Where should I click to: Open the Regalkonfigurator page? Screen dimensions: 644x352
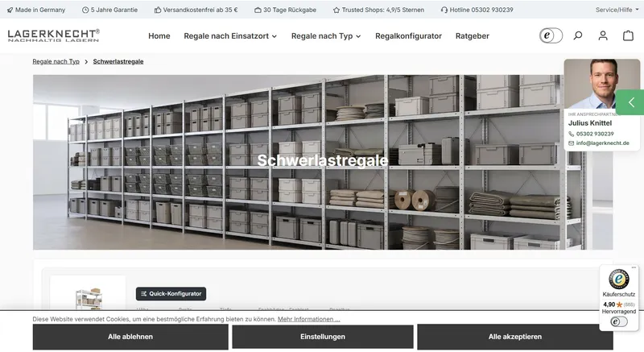click(408, 36)
